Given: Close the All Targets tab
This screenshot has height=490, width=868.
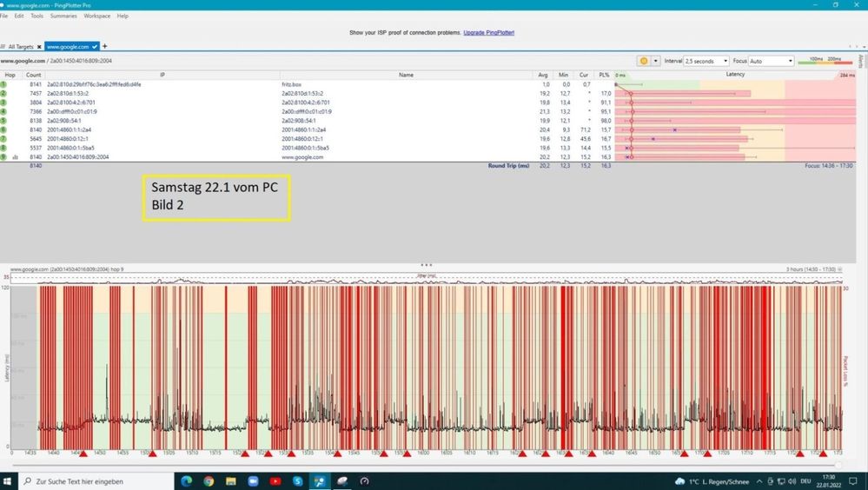Looking at the screenshot, I should (39, 47).
